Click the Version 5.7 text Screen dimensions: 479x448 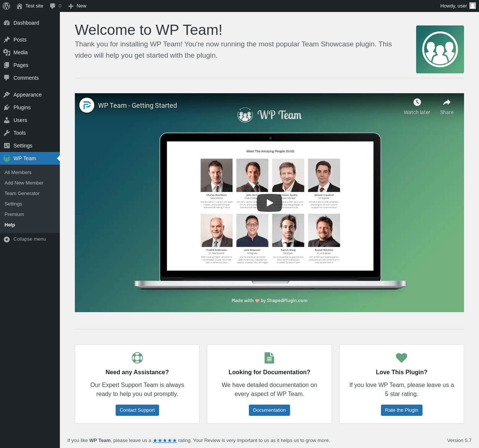click(x=459, y=441)
